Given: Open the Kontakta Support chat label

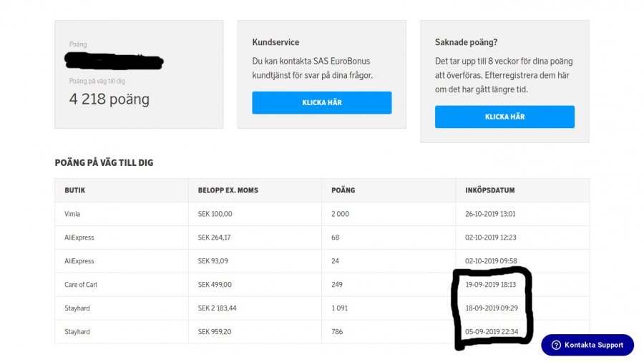Looking at the screenshot, I should [594, 345].
